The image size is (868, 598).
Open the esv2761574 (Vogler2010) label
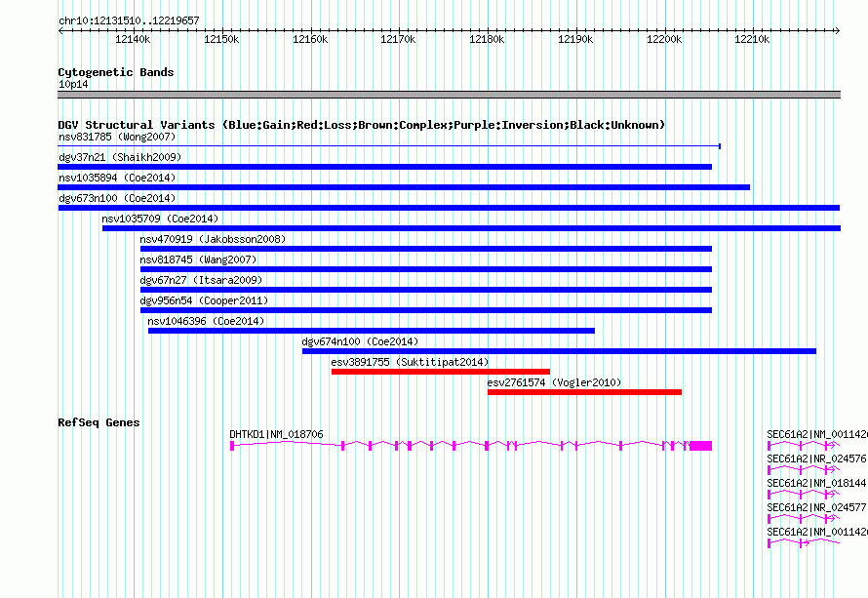554,382
